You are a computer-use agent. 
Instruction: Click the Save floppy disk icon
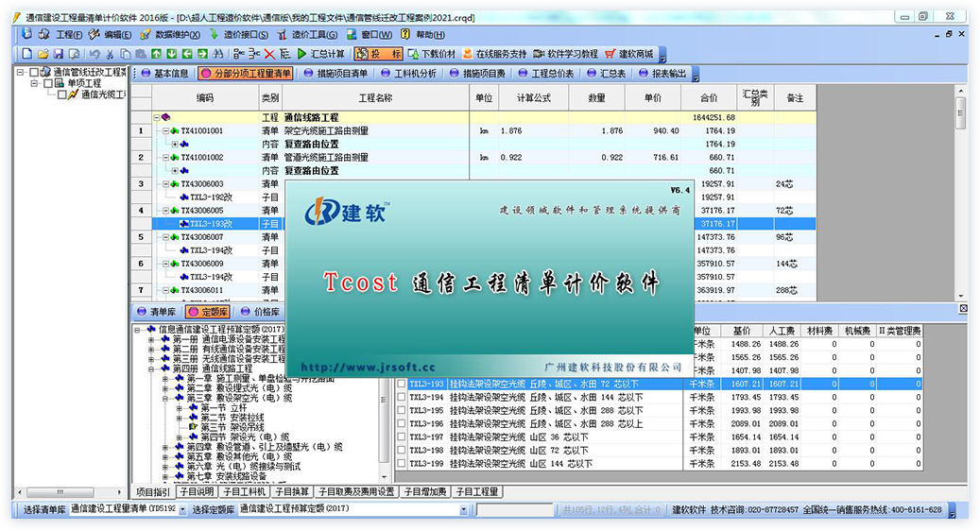[x=59, y=54]
